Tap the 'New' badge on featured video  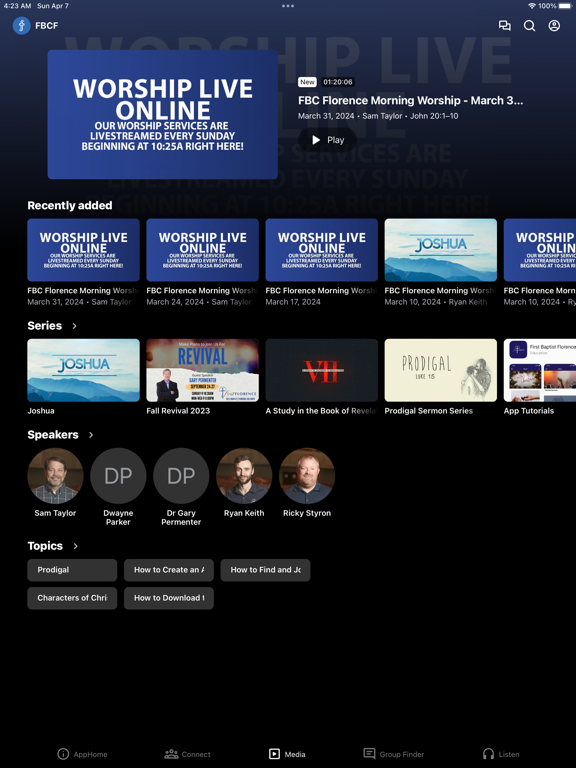[x=308, y=82]
